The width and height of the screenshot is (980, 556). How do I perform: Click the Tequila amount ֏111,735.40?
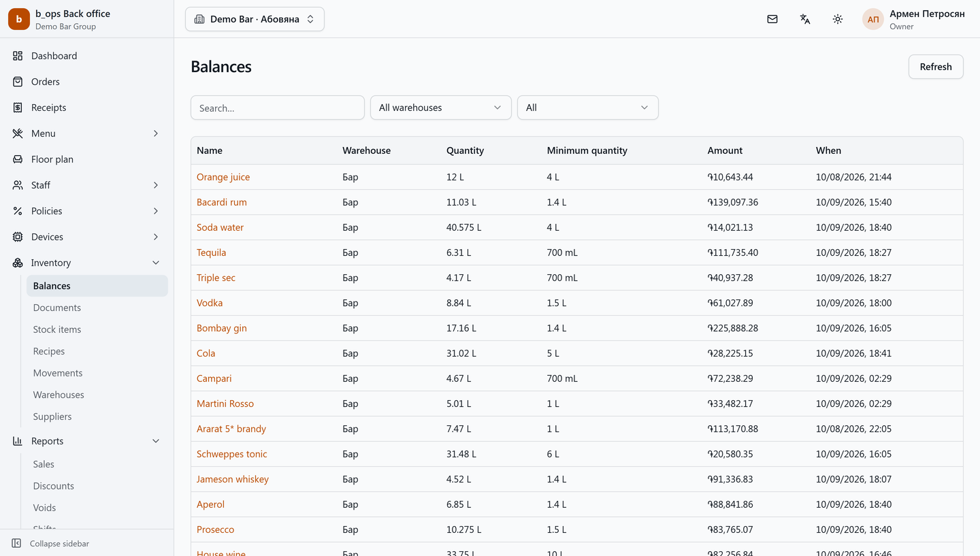(733, 252)
